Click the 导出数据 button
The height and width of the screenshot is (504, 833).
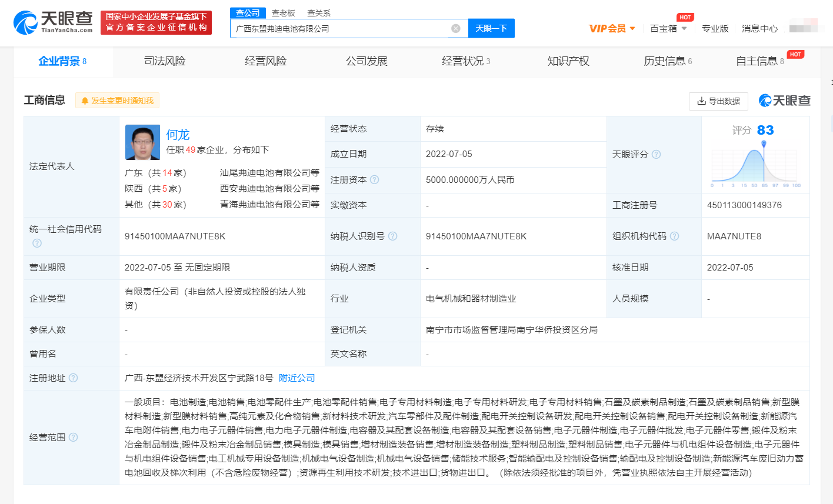tap(718, 101)
